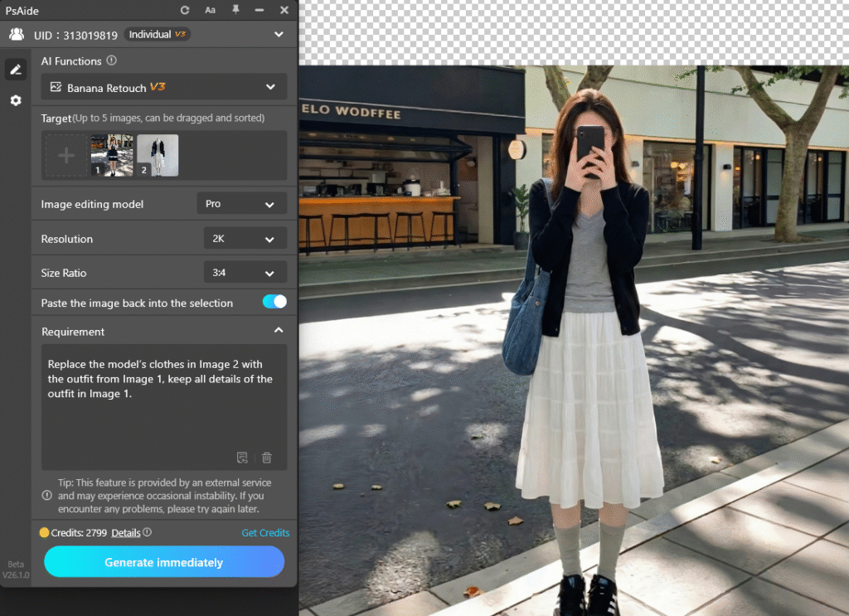Change Resolution from the 2K dropdown
Screen dimensions: 849x616
[x=245, y=238]
